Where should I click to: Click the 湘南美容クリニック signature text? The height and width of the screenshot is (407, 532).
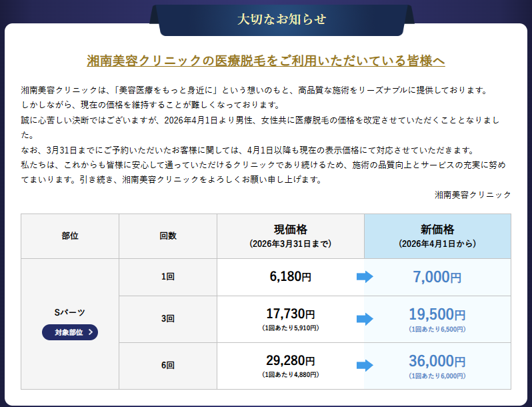coord(473,195)
